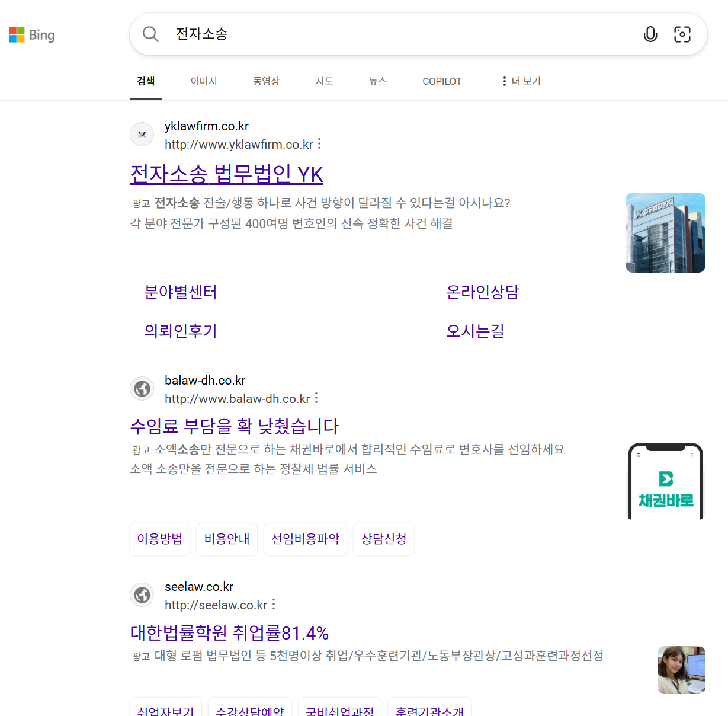Switch to the COPILOT tab
The height and width of the screenshot is (716, 728).
pos(442,81)
